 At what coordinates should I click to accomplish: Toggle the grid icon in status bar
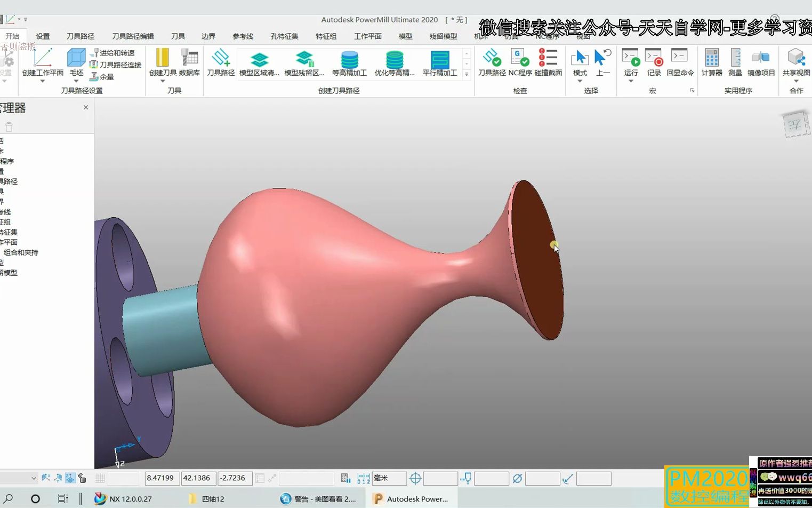100,478
